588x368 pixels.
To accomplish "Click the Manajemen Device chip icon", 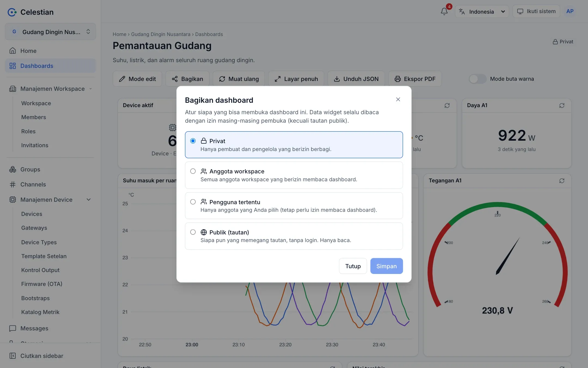I will point(13,200).
